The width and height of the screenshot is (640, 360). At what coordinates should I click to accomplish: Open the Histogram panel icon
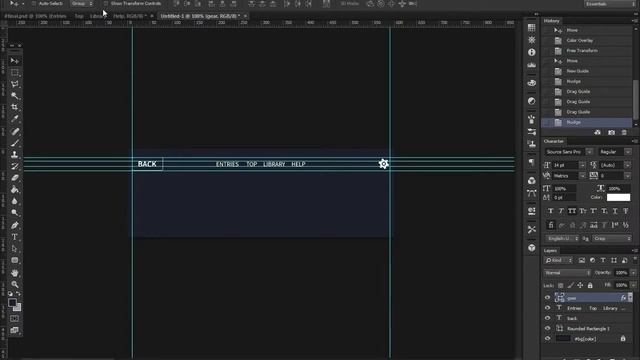point(531,65)
